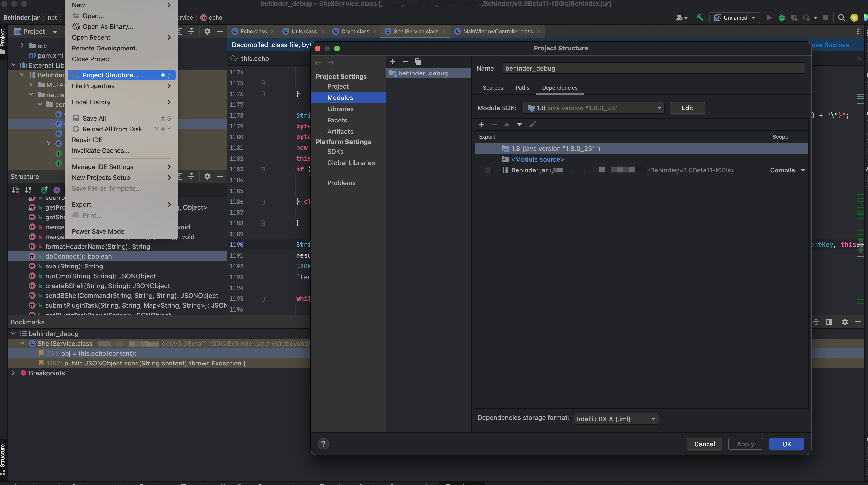Toggle show inherited icon in Structure toolbar
The height and width of the screenshot is (485, 868).
(44, 190)
